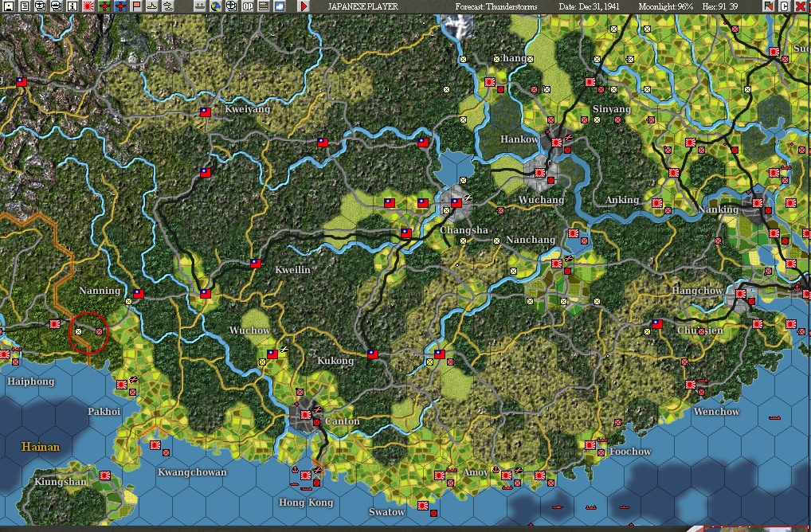Viewport: 811px width, 532px height.
Task: Click the 'Hex: 91 39' coordinate text
Action: point(720,6)
